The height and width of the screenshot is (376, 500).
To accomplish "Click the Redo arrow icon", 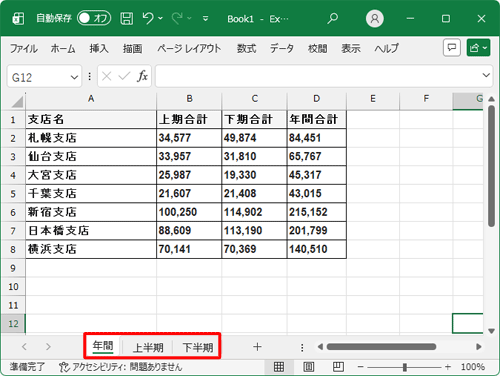I will pos(177,18).
